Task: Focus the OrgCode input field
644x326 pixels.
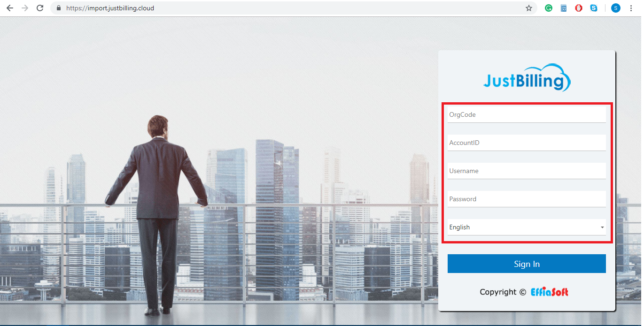Action: click(x=527, y=115)
